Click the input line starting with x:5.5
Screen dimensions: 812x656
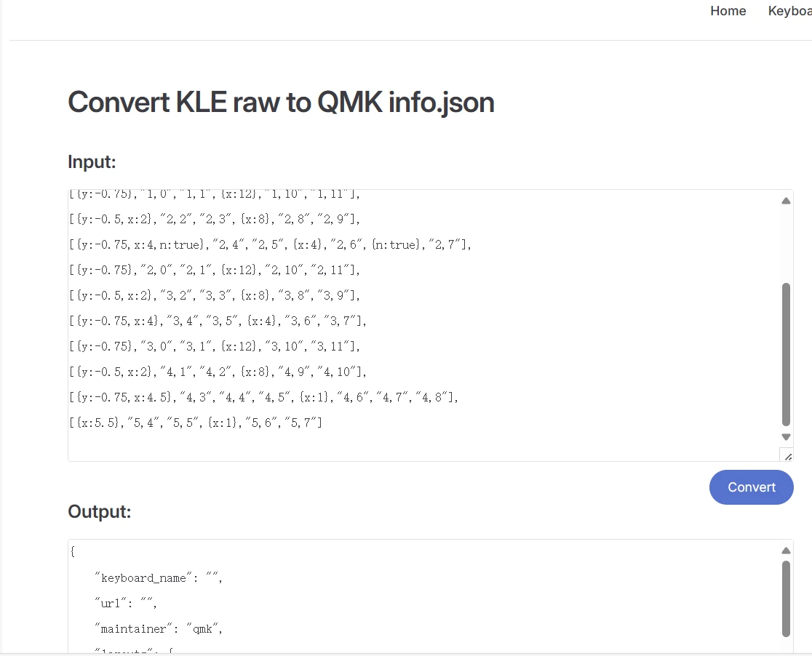click(196, 423)
